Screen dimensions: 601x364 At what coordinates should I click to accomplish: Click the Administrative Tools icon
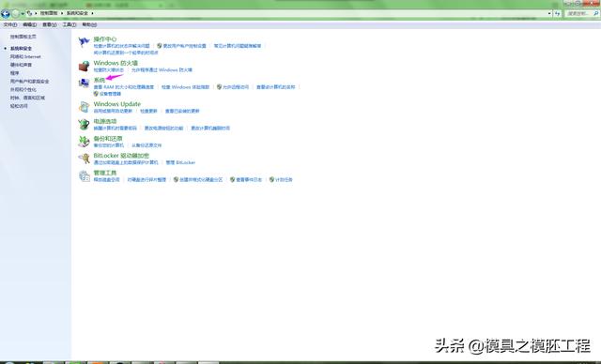click(84, 175)
